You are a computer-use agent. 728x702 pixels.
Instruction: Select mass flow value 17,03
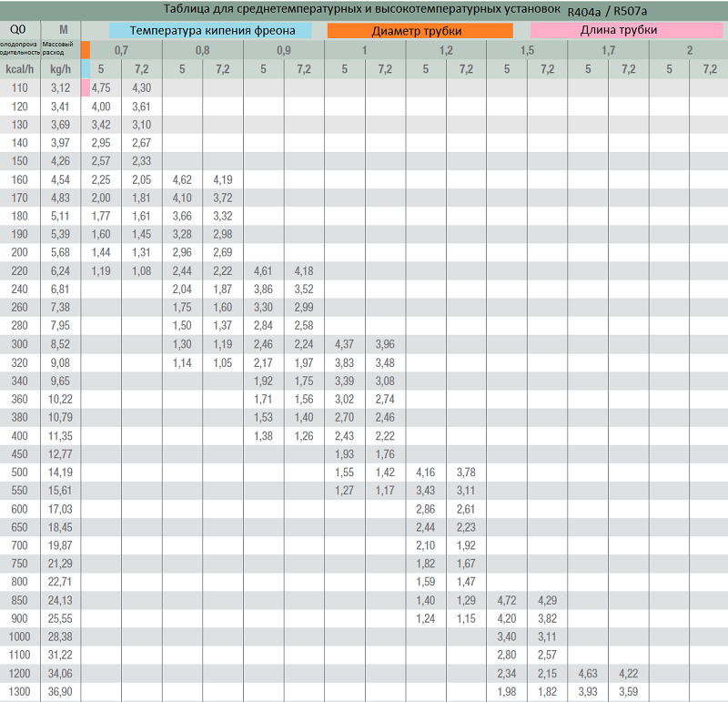(x=60, y=509)
